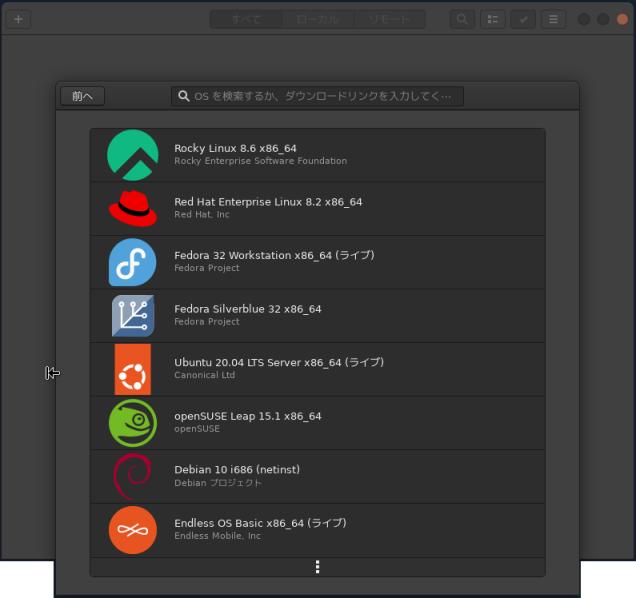Click the Rocky Enterprise Software Foundation subtitle
Image resolution: width=636 pixels, height=598 pixels.
(260, 161)
